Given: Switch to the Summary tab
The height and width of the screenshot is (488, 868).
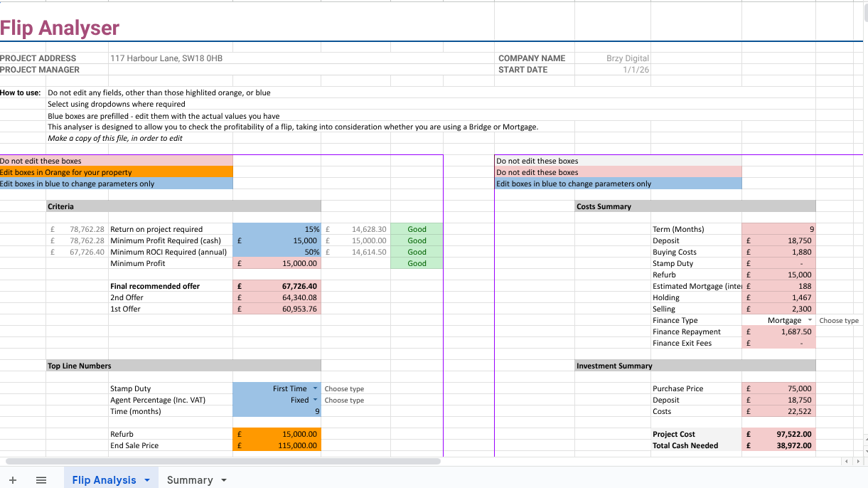Looking at the screenshot, I should pyautogui.click(x=190, y=480).
